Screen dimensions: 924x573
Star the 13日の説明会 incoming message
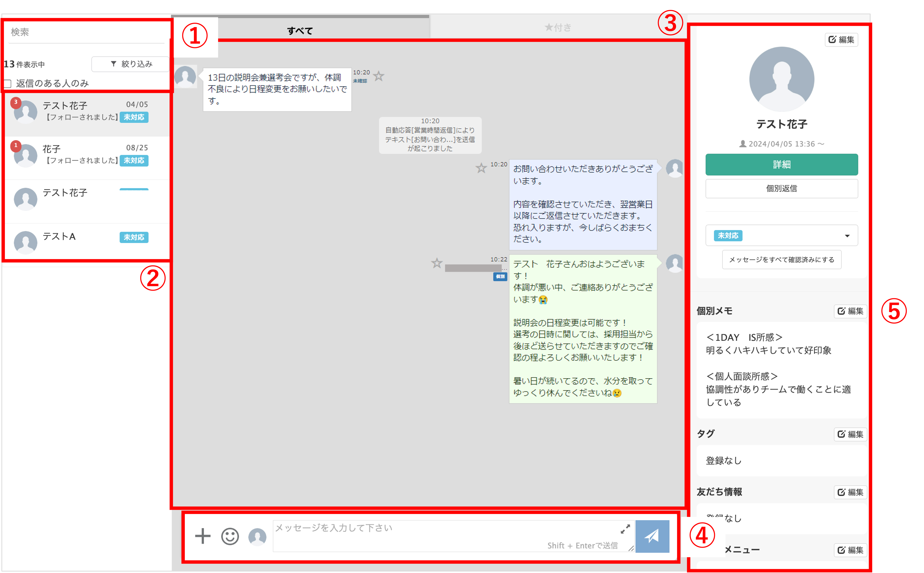379,76
